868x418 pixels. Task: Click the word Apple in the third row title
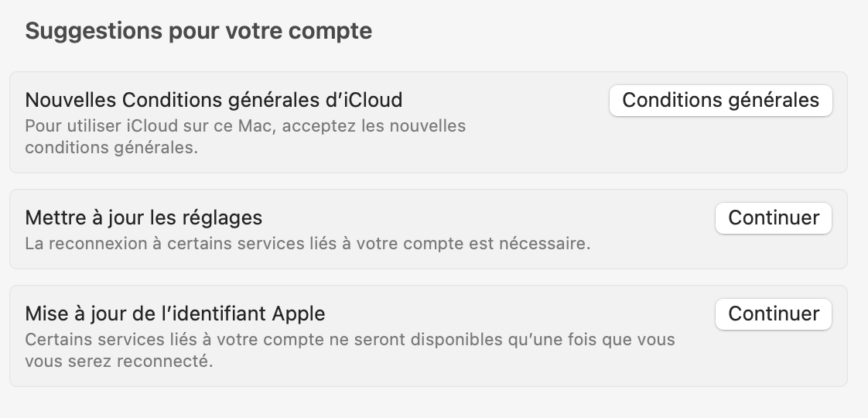[299, 313]
